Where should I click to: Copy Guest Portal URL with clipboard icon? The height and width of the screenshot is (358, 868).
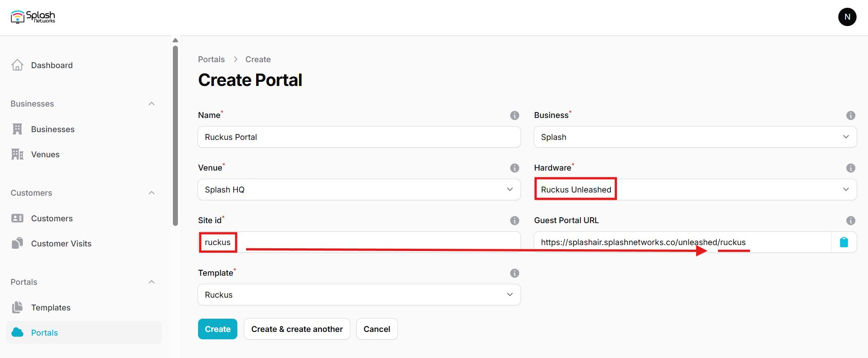844,242
